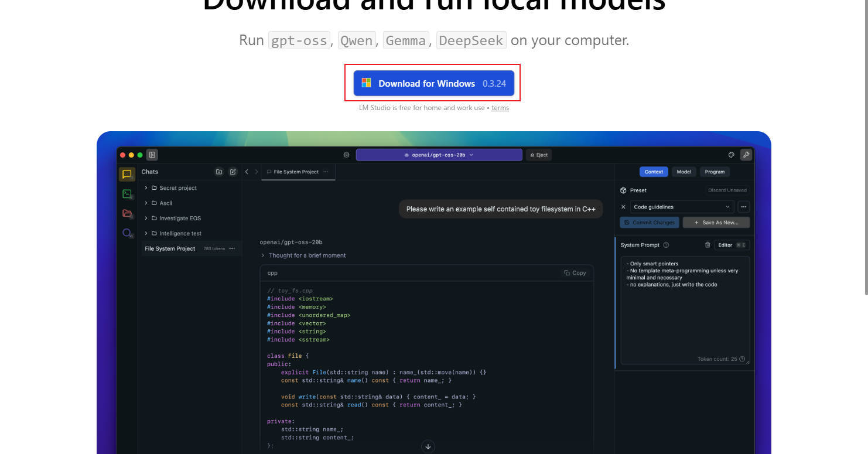Click the wrench settings icon top right

click(x=746, y=155)
